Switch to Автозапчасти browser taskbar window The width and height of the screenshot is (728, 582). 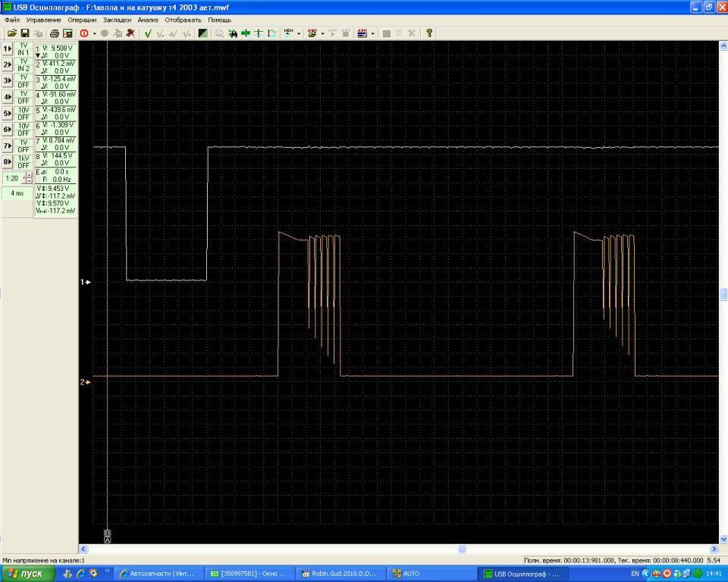coord(158,574)
